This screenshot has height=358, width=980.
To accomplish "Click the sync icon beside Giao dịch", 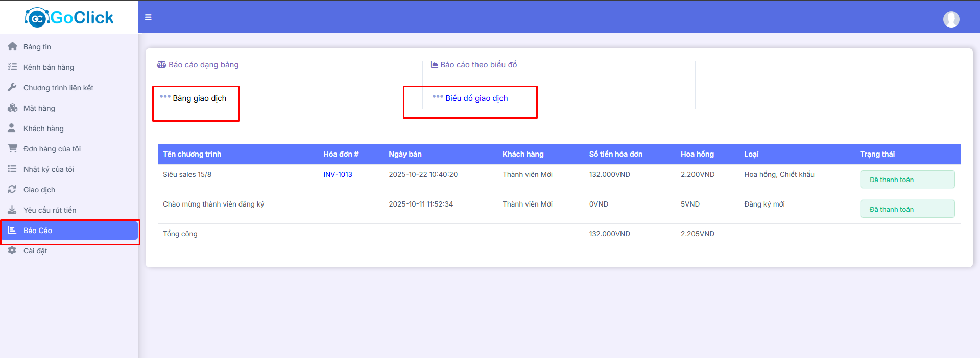I will pos(12,189).
